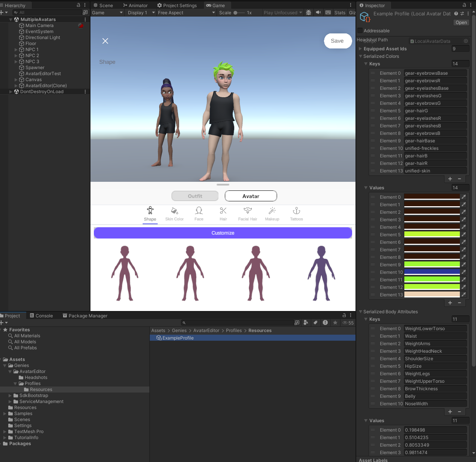This screenshot has height=462, width=476.
Task: Expand NPC 1 in the Hierarchy
Action: point(16,50)
